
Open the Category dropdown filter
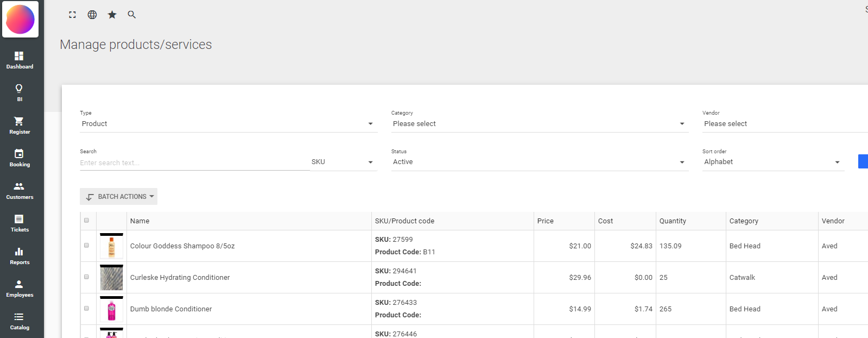pyautogui.click(x=539, y=124)
